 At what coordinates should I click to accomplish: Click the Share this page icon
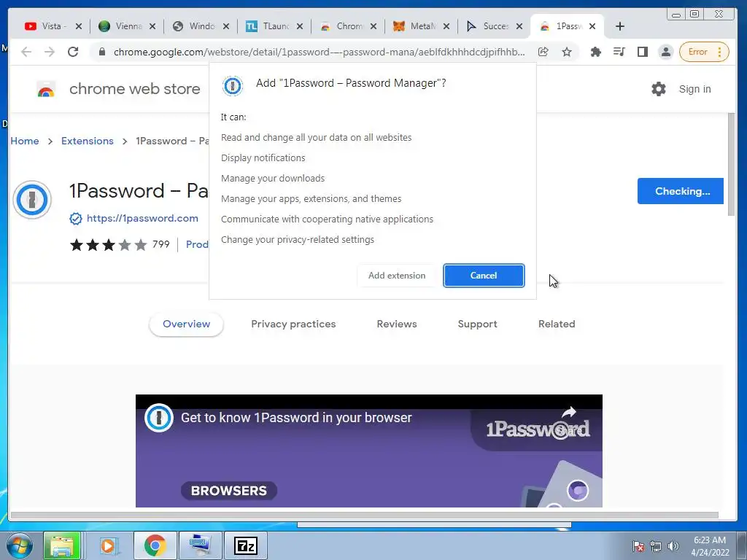[x=543, y=52]
